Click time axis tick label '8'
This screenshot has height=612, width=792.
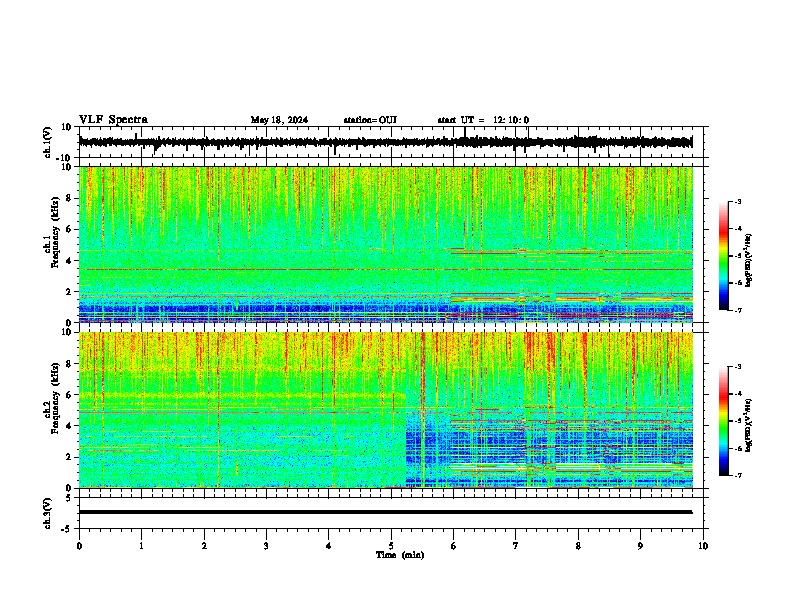coord(578,546)
